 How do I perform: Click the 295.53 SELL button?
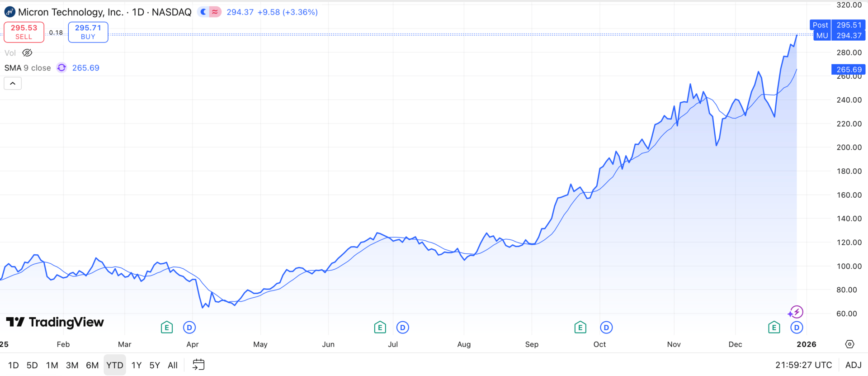(x=24, y=32)
